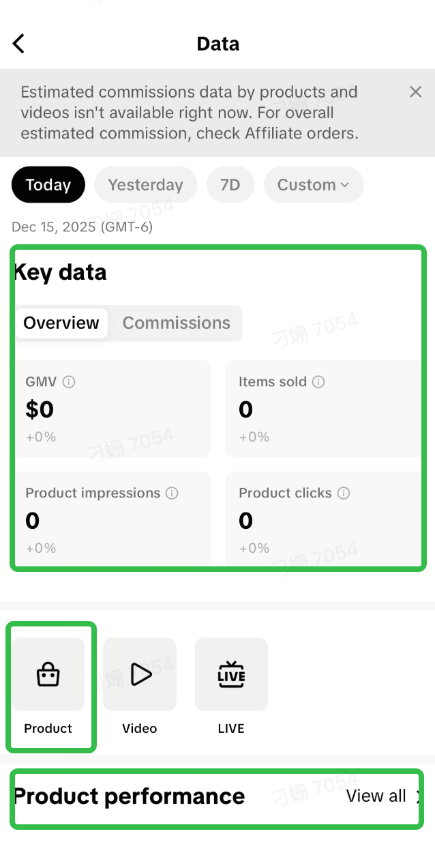Show Product clicks info tooltip
435x868 pixels.
(x=344, y=493)
